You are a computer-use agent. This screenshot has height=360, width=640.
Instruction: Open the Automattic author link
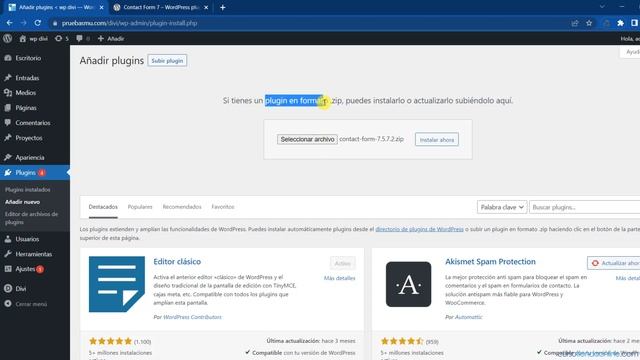coord(469,317)
